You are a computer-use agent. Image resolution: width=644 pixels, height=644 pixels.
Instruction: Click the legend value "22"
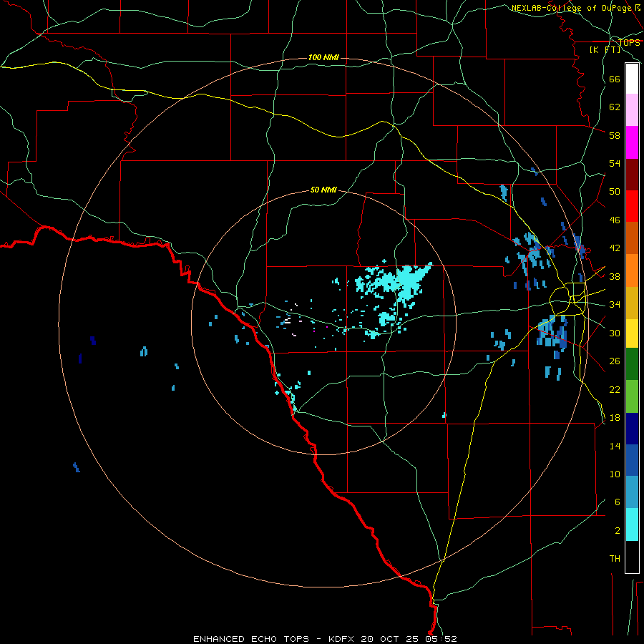click(615, 389)
